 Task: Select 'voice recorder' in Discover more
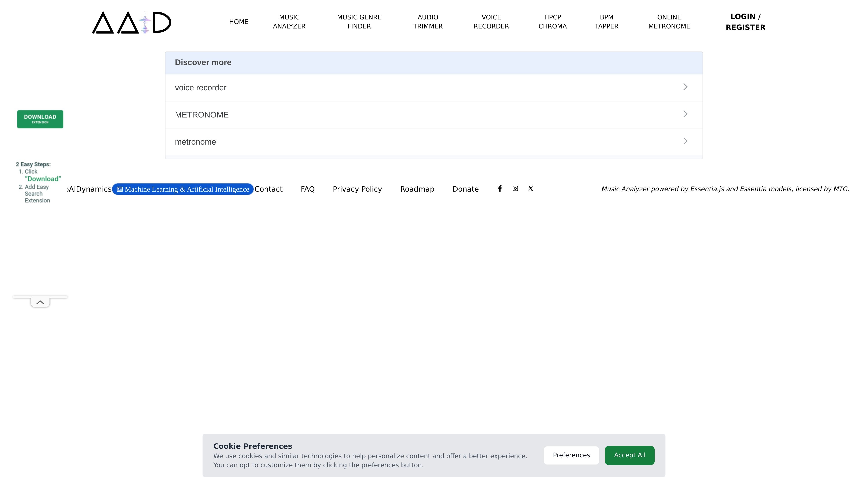click(200, 88)
